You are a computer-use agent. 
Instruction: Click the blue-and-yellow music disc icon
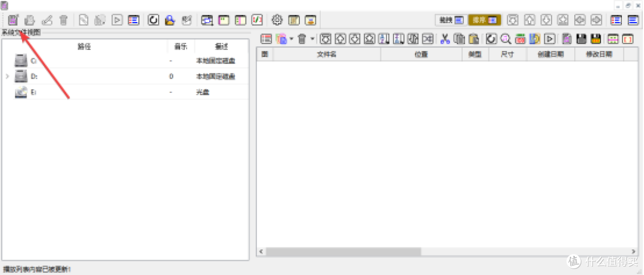click(x=535, y=39)
